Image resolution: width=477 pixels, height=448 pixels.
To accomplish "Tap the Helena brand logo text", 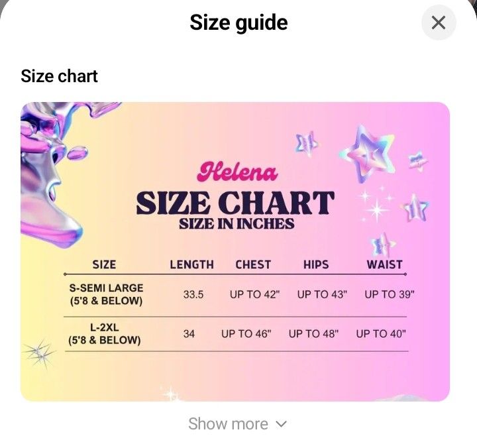I will (x=237, y=172).
